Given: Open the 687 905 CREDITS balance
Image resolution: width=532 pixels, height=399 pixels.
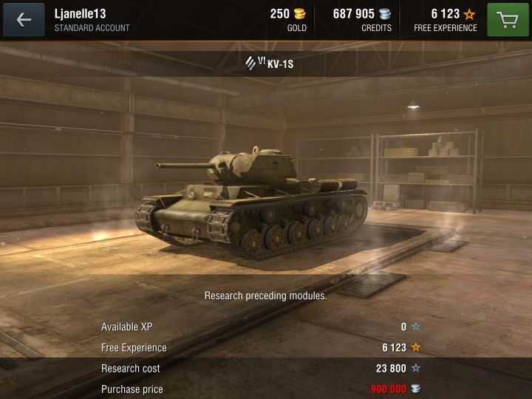Looking at the screenshot, I should tap(362, 20).
